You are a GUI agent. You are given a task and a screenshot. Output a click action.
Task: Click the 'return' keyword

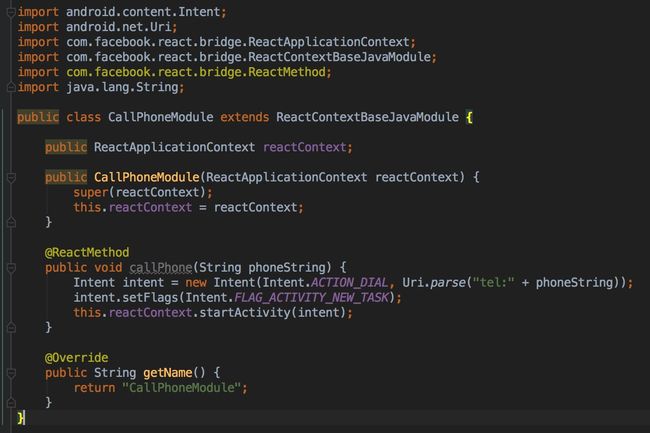[x=94, y=388]
